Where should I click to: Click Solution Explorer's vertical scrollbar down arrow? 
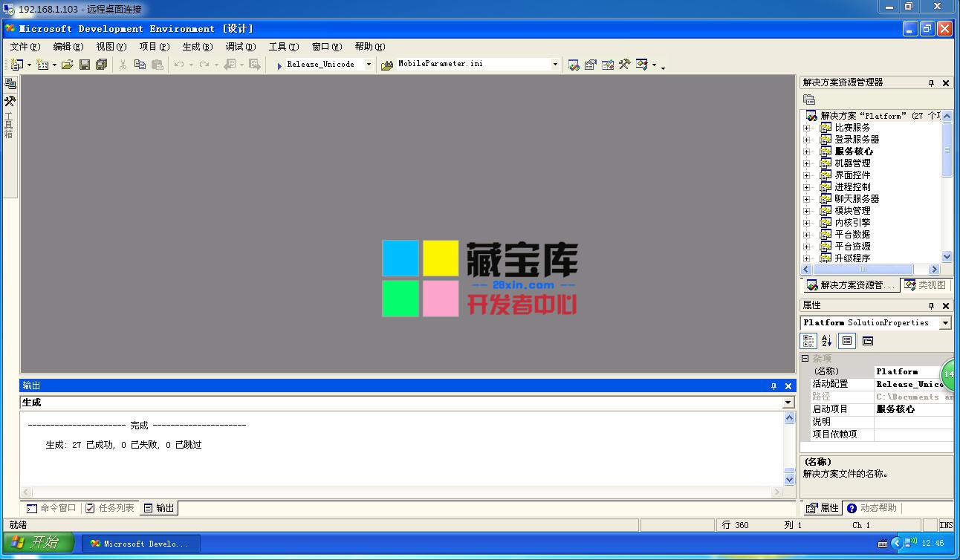point(947,257)
